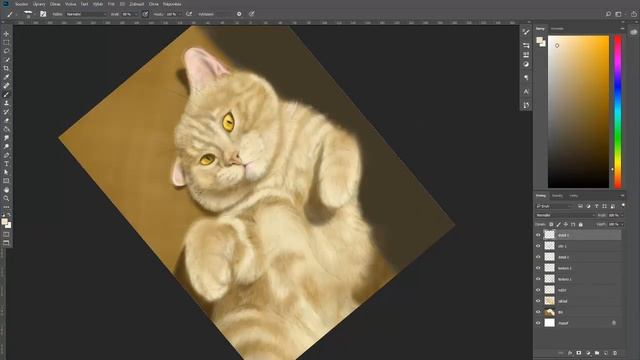Open the layer Fill dropdown arrow
This screenshot has height=360, width=640.
621,224
